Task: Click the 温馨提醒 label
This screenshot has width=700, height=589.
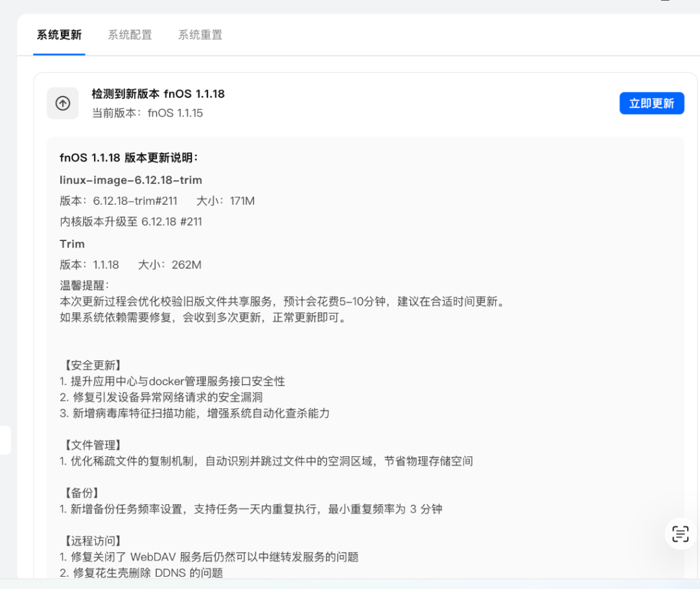Action: coord(85,286)
